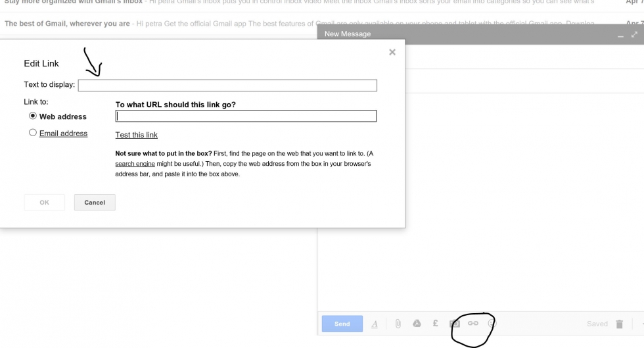Discard draft with the trash icon
The width and height of the screenshot is (644, 348).
point(619,324)
